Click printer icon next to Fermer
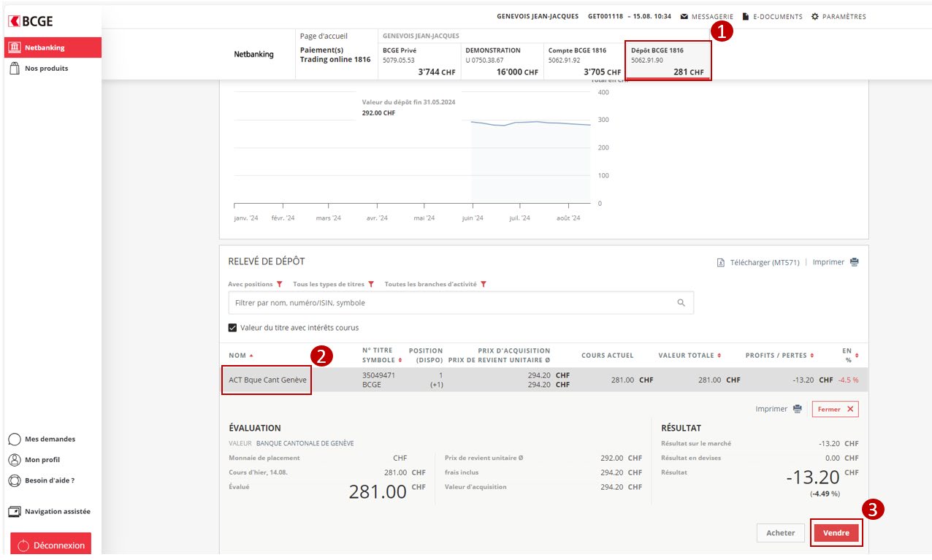 pos(798,409)
